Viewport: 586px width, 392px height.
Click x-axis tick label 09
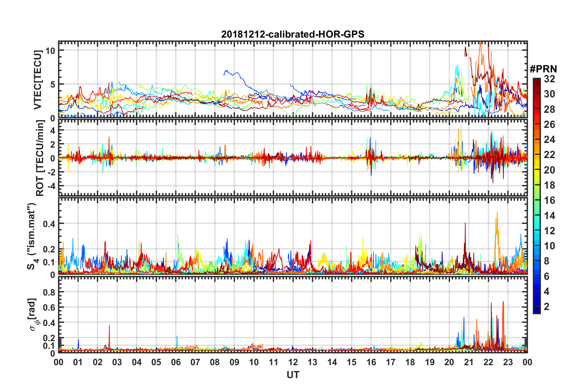(234, 362)
